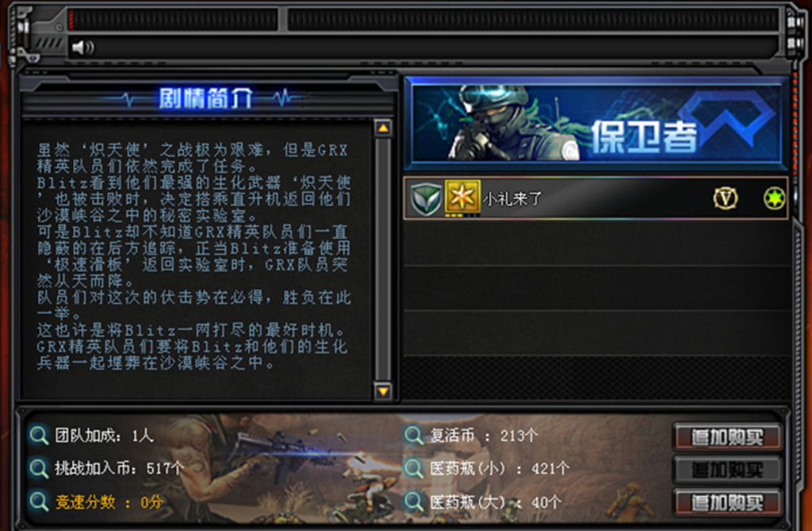The width and height of the screenshot is (812, 531).
Task: Click the V VIP badge icon
Action: coord(725,198)
